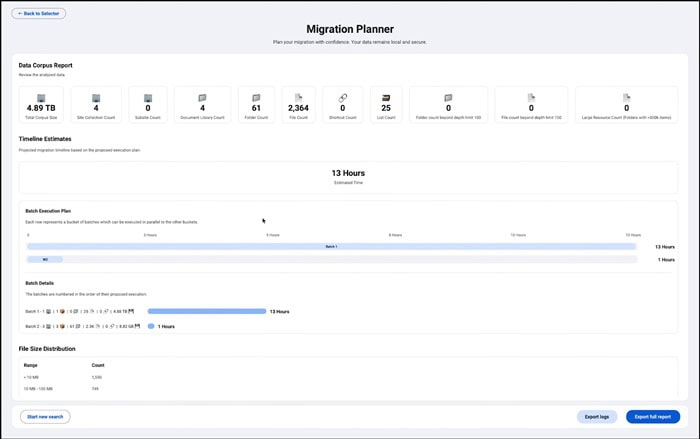Select the short 1 Hours bucket bar
The height and width of the screenshot is (439, 700).
point(45,259)
